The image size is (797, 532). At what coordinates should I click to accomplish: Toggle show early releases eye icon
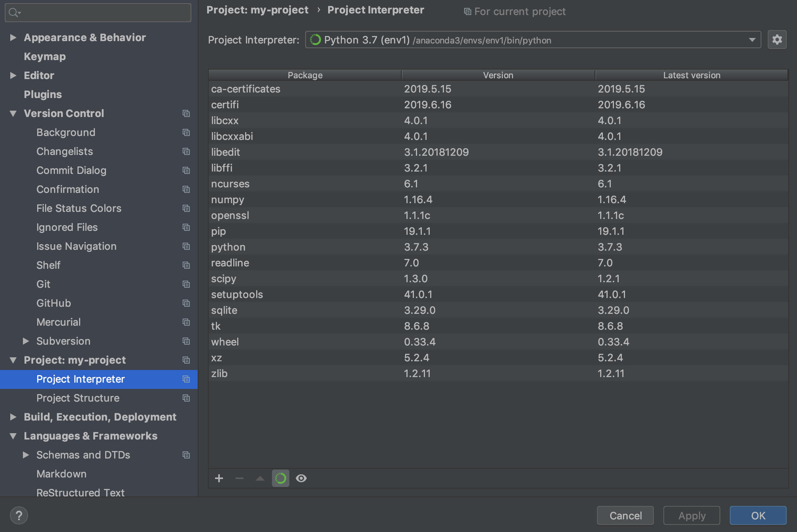[301, 478]
